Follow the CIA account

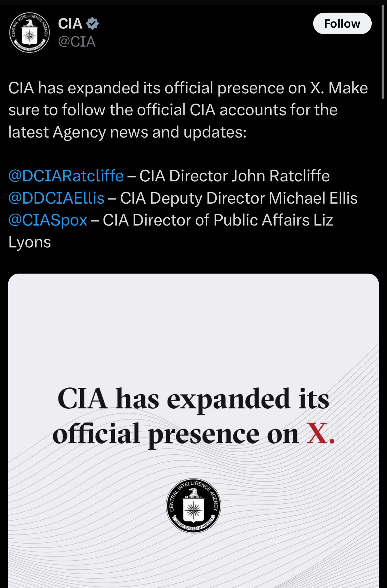click(342, 23)
